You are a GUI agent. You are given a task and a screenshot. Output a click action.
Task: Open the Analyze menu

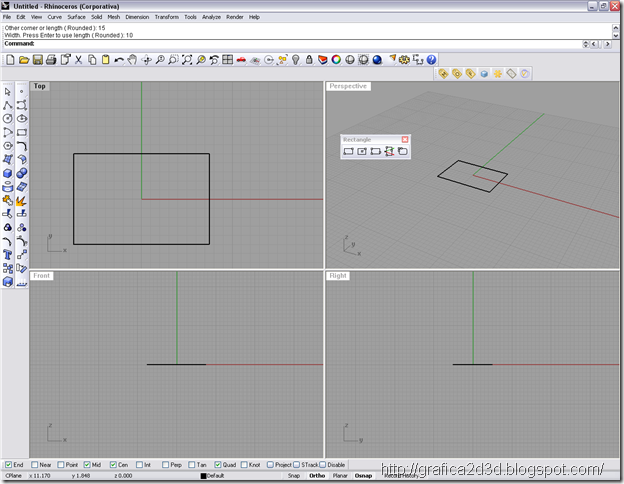click(x=211, y=17)
